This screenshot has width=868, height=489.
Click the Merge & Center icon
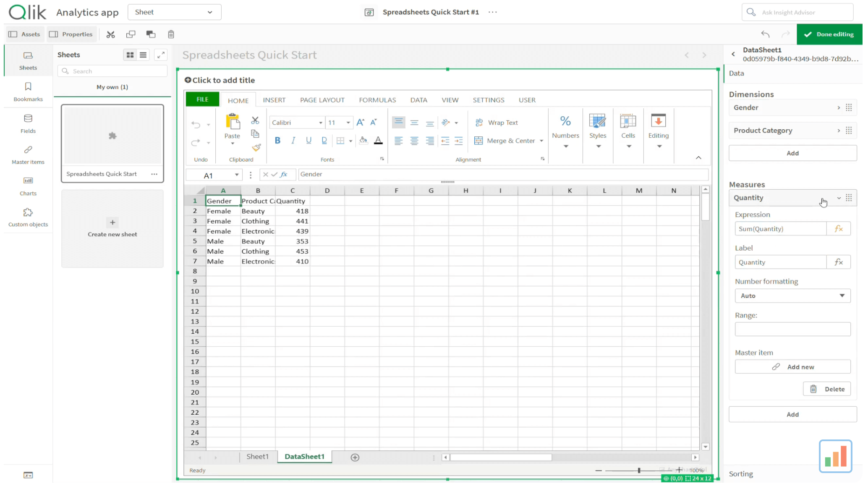click(x=478, y=141)
